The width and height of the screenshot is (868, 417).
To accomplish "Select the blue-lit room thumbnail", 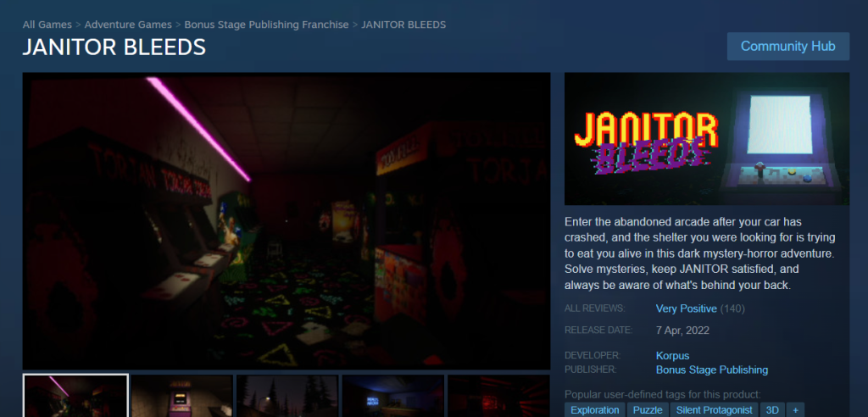I will click(x=393, y=396).
